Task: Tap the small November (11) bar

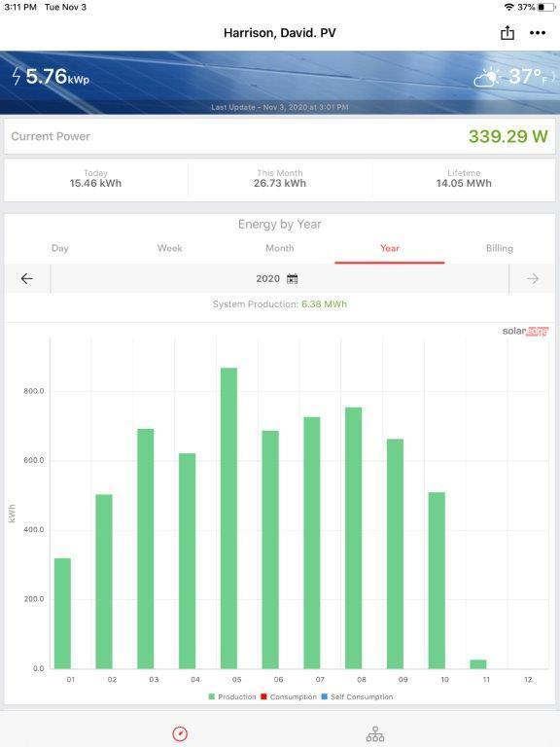Action: point(478,664)
